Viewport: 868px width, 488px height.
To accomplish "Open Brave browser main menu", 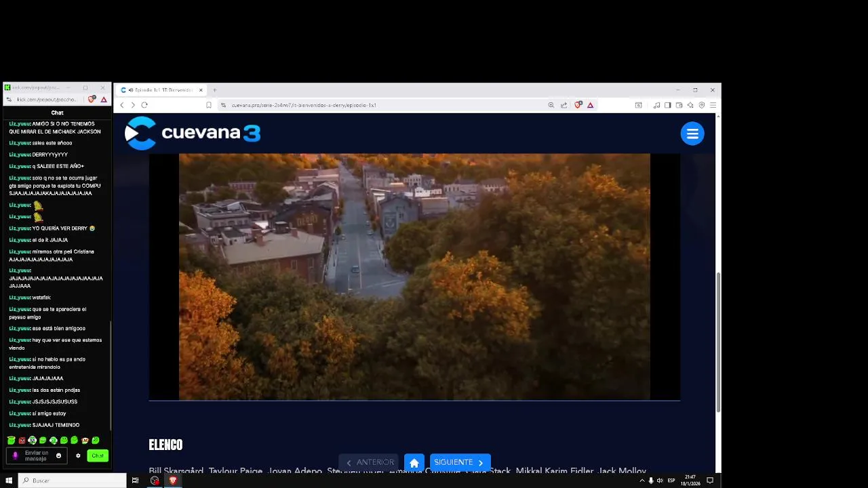I will (x=713, y=105).
